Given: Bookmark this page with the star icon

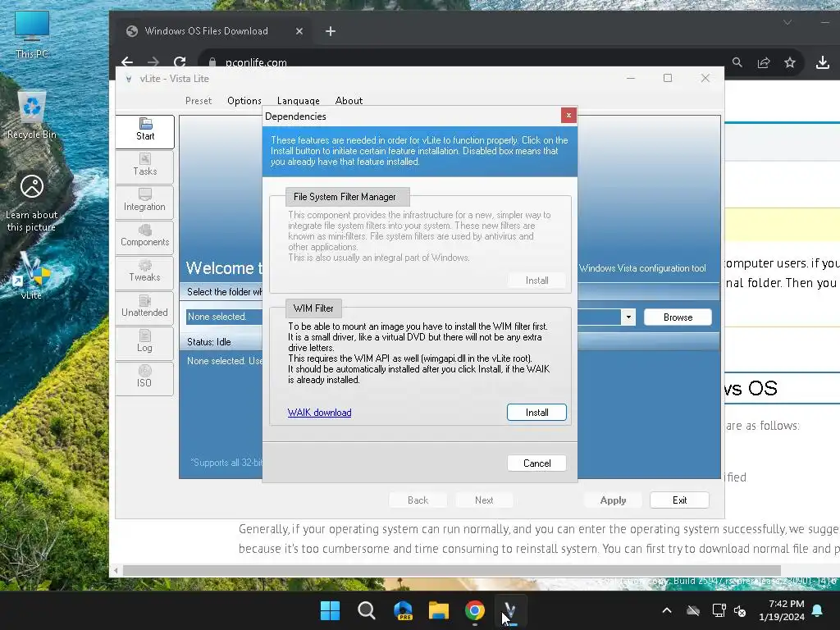Looking at the screenshot, I should [x=790, y=62].
